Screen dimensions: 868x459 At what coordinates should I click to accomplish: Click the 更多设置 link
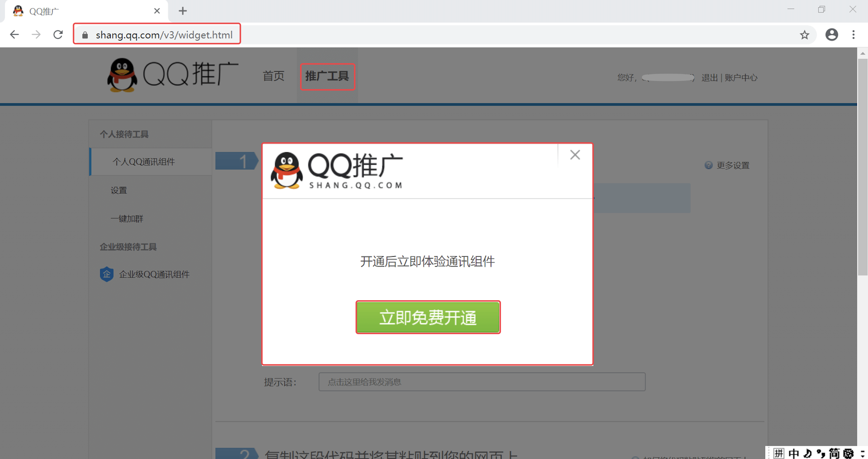pyautogui.click(x=733, y=165)
